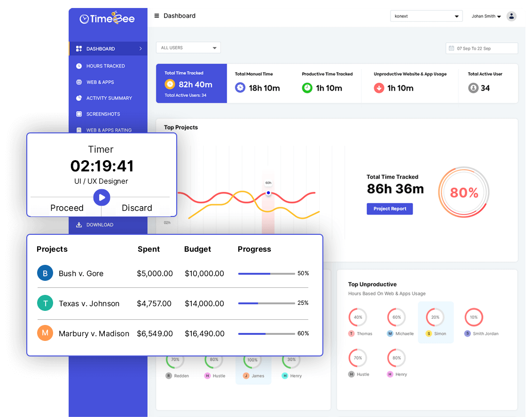532x417 pixels.
Task: Open the ALL USERS dropdown
Action: [x=188, y=47]
